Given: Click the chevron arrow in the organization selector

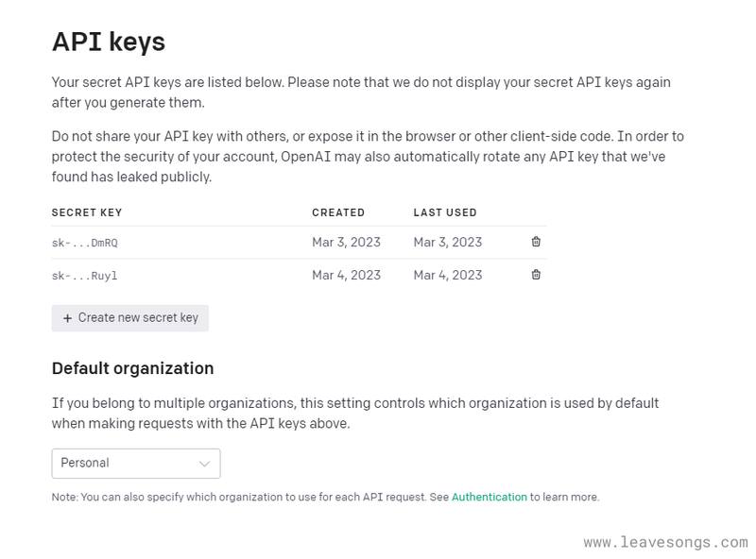Looking at the screenshot, I should coord(204,463).
